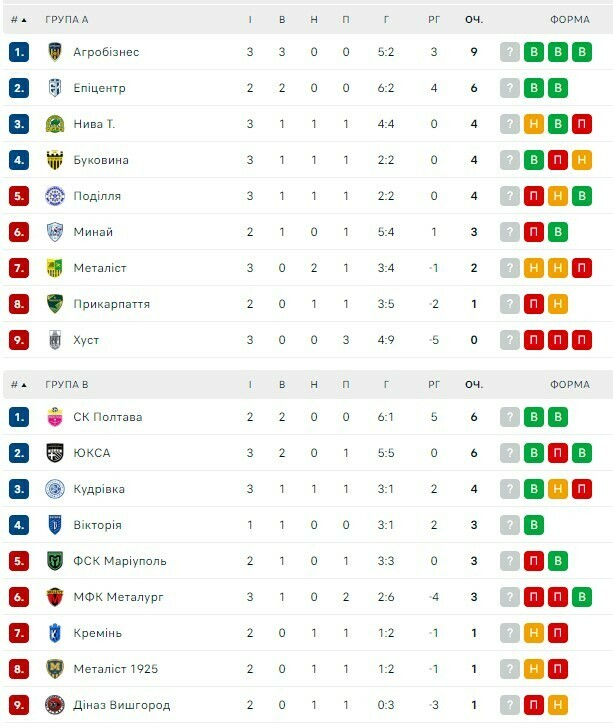
Task: Click the Буковина club logo
Action: 55,160
